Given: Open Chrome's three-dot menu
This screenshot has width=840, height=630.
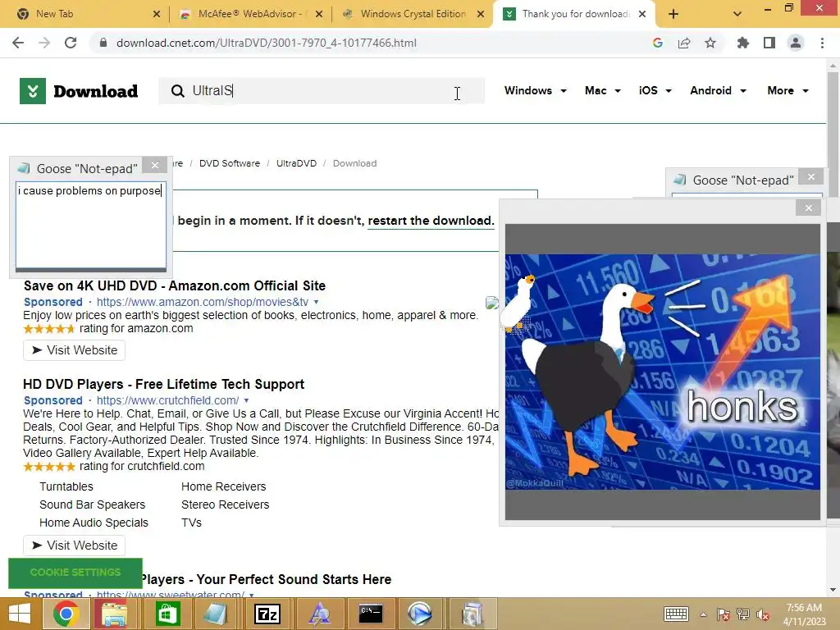Looking at the screenshot, I should point(822,43).
